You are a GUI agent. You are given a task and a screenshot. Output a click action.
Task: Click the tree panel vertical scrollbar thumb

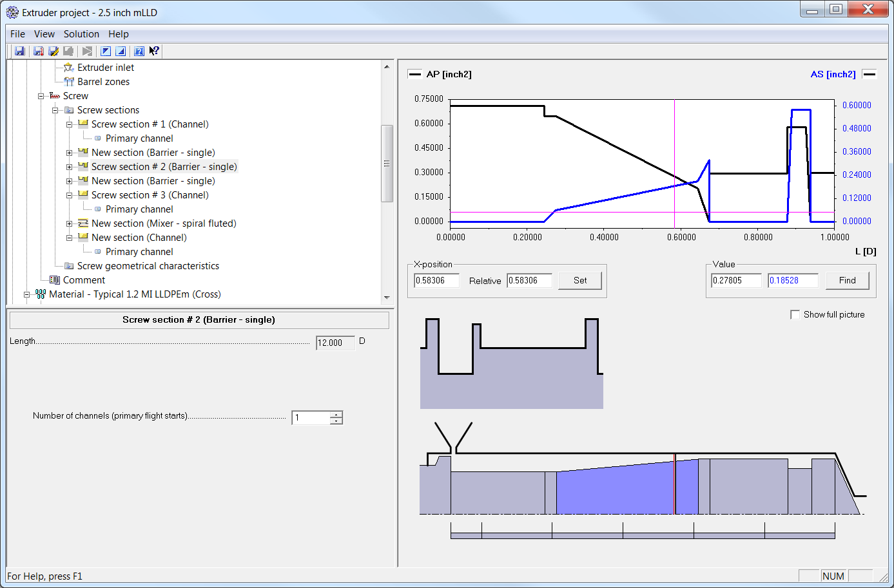click(x=387, y=164)
